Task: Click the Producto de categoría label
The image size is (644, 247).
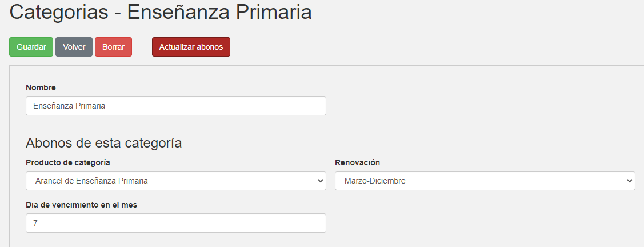Action: point(68,162)
